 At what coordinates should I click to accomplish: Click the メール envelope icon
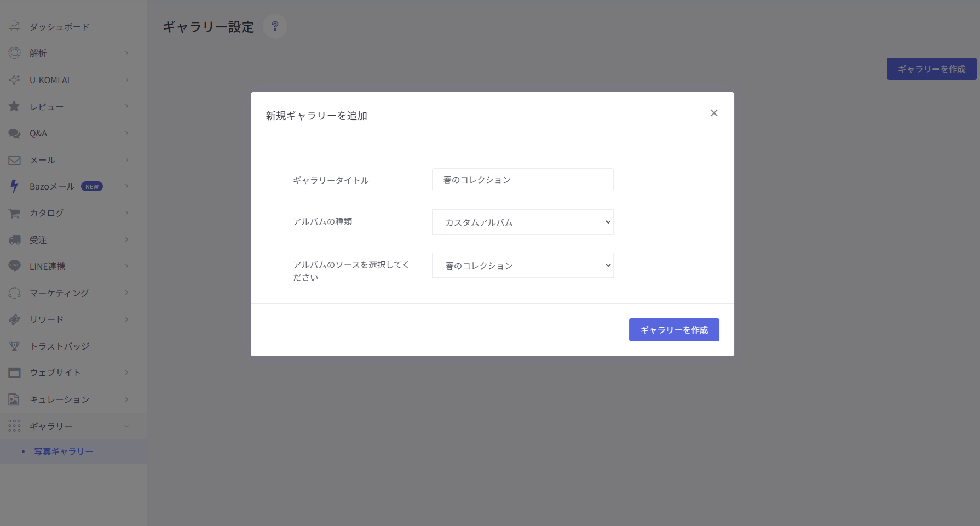[x=15, y=160]
